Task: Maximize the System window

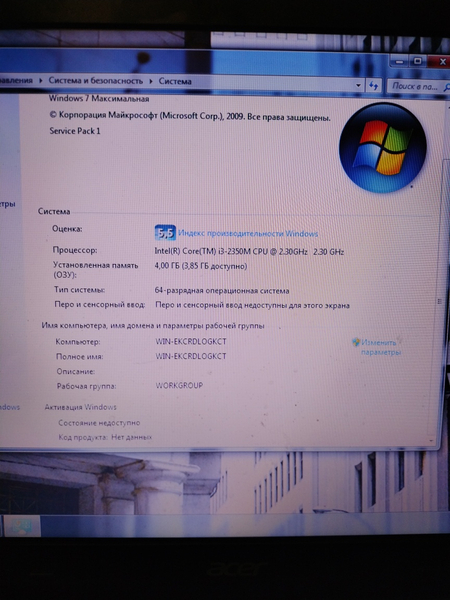Action: coord(418,61)
